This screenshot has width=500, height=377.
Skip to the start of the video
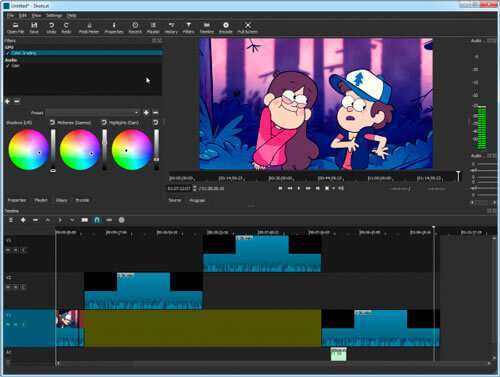(x=280, y=188)
